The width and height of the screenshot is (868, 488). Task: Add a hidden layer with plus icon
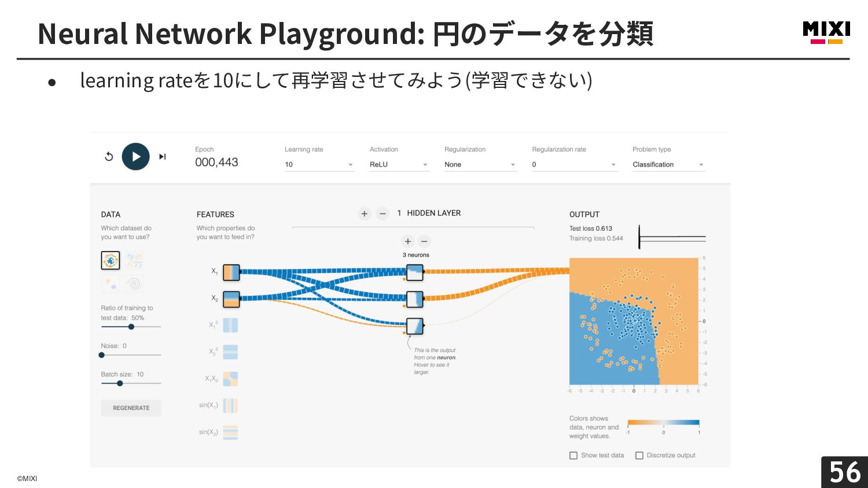pos(365,214)
